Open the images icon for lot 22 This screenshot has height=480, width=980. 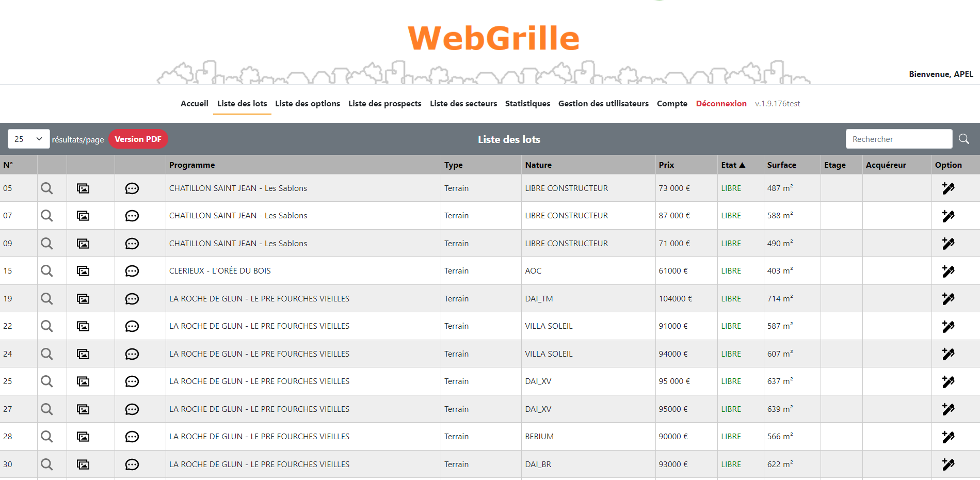pos(83,326)
